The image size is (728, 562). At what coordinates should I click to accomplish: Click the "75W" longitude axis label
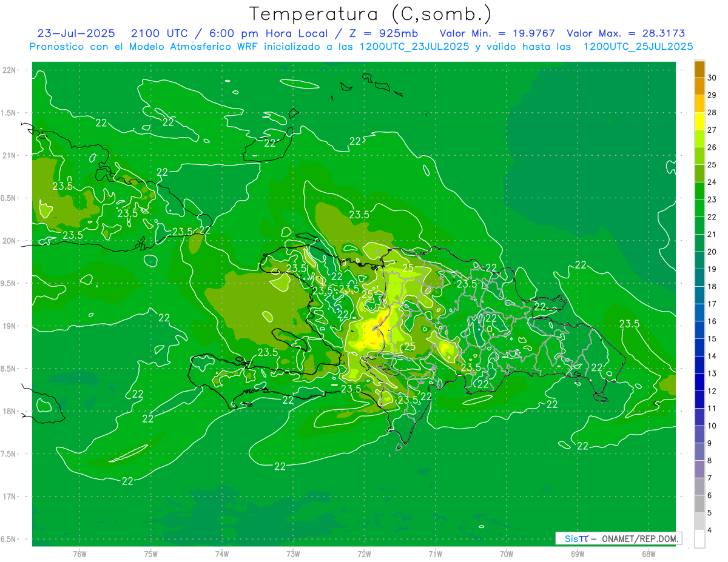click(151, 554)
